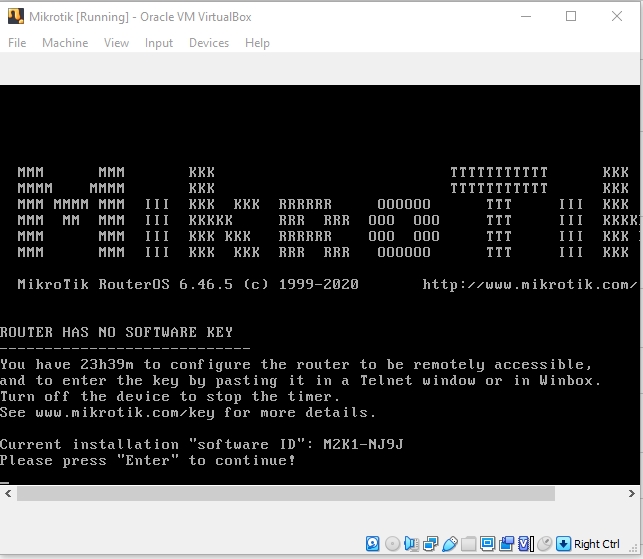Click the http://www.mikrotik.com/ text in console
This screenshot has width=643, height=559.
(529, 284)
